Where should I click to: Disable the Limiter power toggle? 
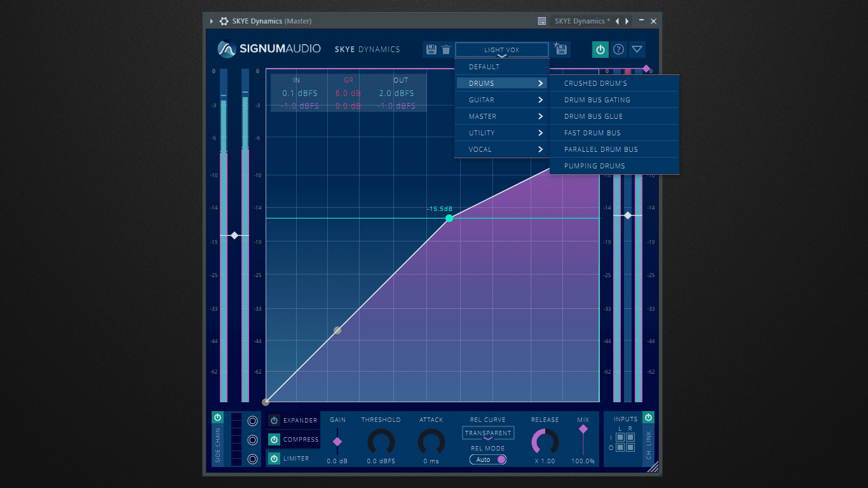274,459
